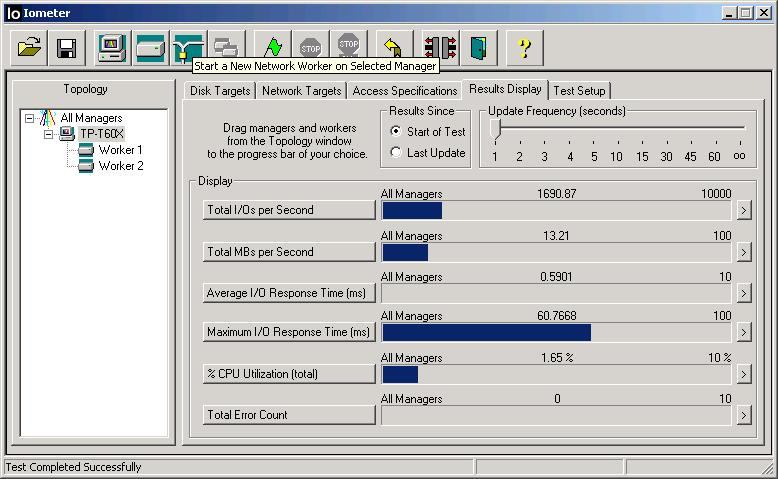Click Average I/O Response Time (ms) button
Screen dimensions: 778x479
tap(289, 293)
